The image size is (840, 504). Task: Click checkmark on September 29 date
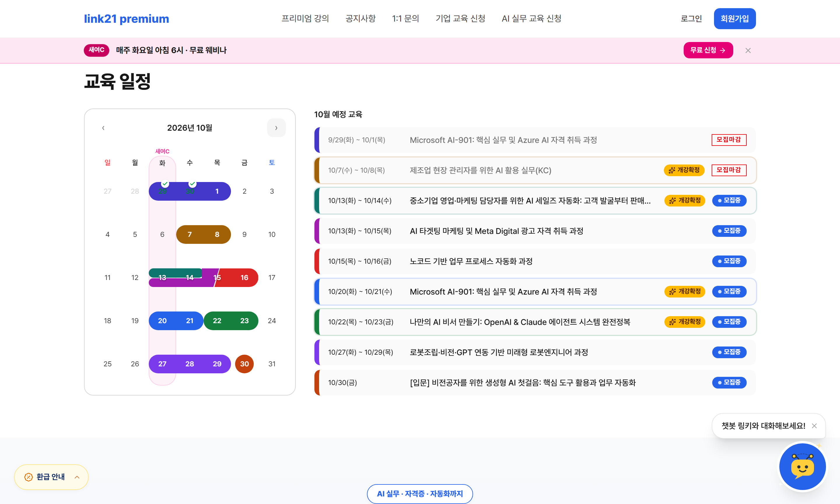(165, 184)
